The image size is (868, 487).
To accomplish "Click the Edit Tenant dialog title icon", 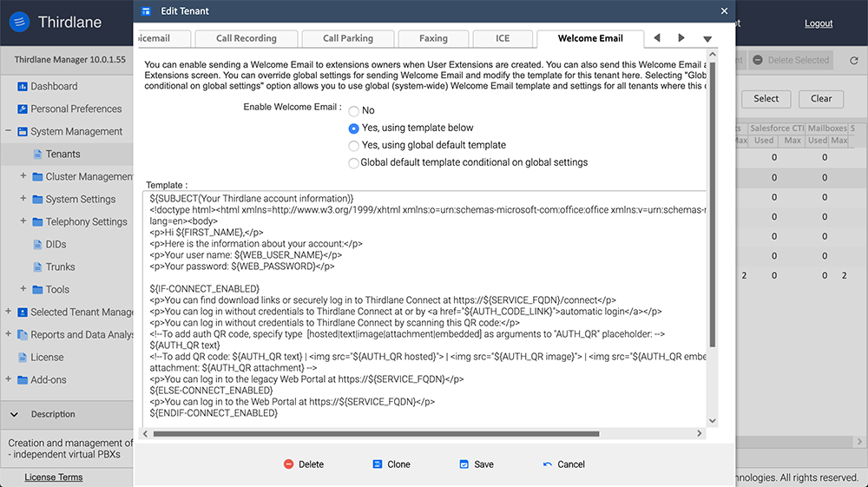I will tap(146, 11).
